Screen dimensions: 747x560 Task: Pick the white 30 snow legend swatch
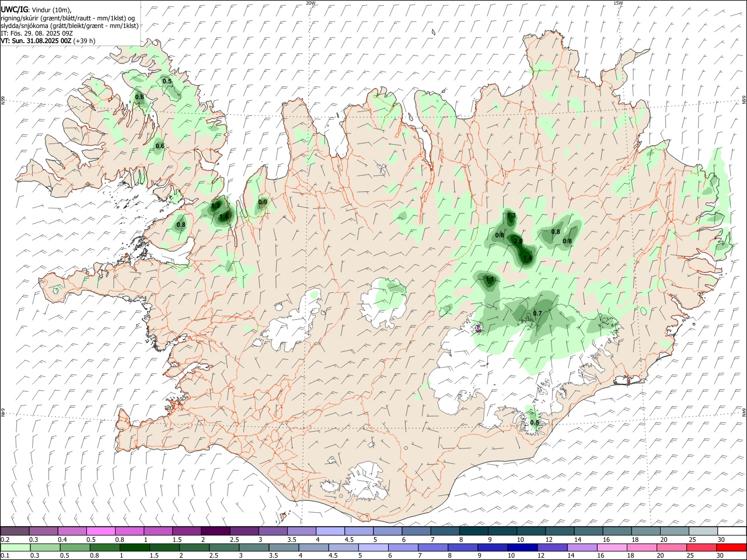[x=732, y=531]
